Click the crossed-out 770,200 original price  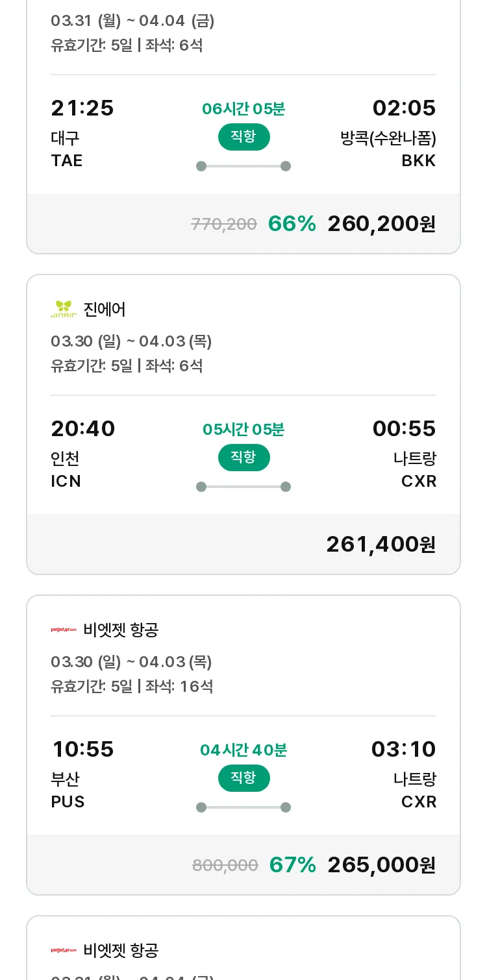[x=224, y=225]
